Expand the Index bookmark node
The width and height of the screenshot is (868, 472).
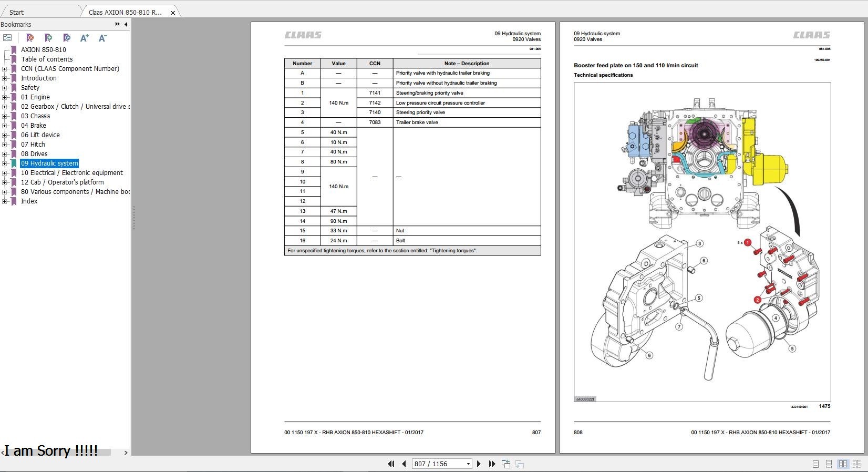click(x=4, y=201)
